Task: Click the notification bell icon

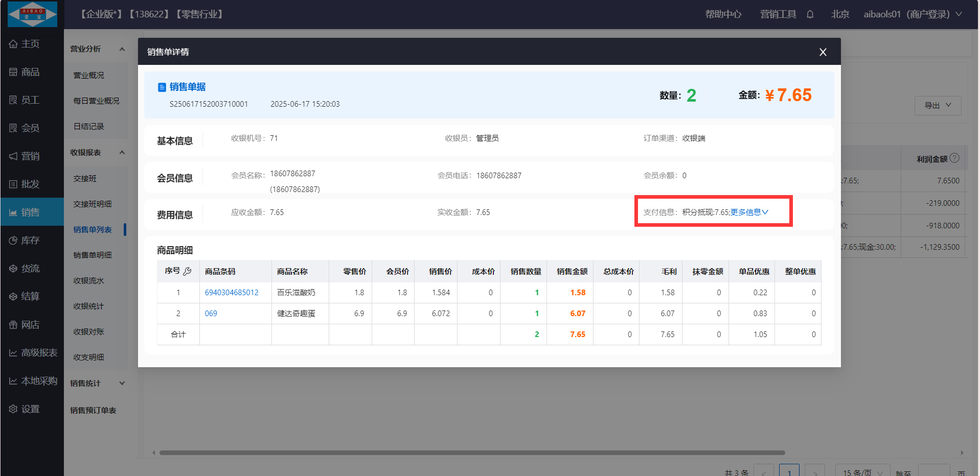Action: pos(810,14)
